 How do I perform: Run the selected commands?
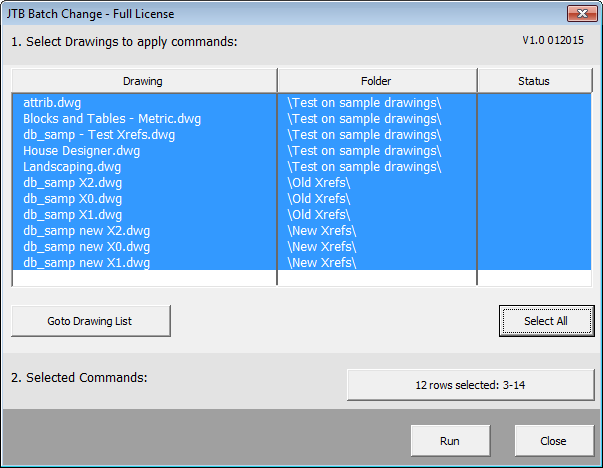[450, 441]
